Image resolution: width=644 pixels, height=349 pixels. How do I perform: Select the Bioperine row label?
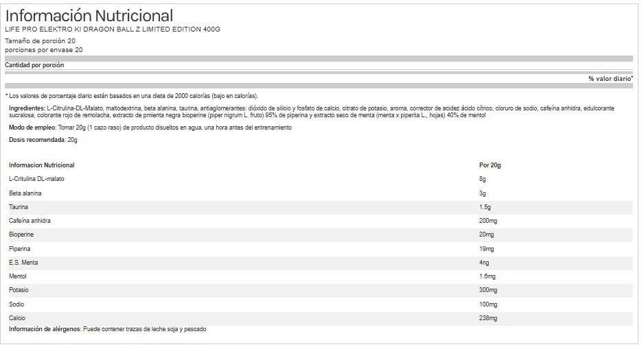(23, 234)
